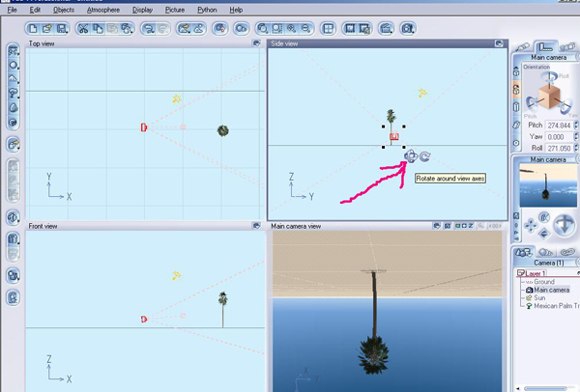Click the Front view maximize icon

256,226
